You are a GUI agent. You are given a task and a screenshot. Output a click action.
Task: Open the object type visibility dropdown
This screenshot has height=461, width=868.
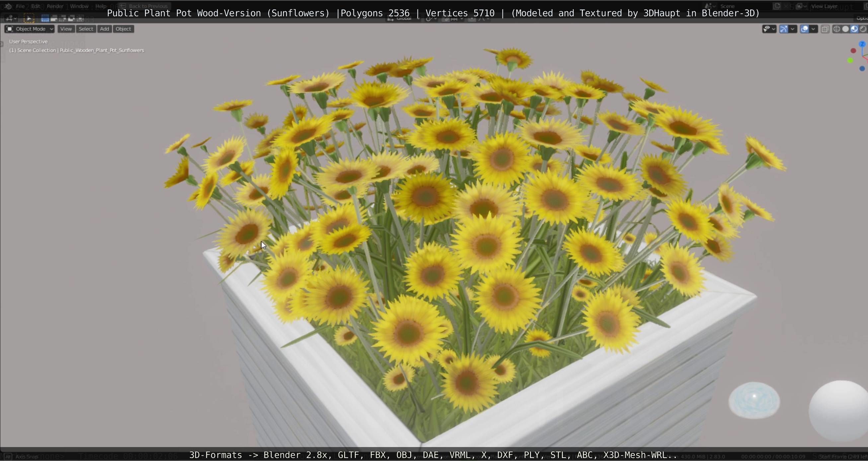[769, 29]
